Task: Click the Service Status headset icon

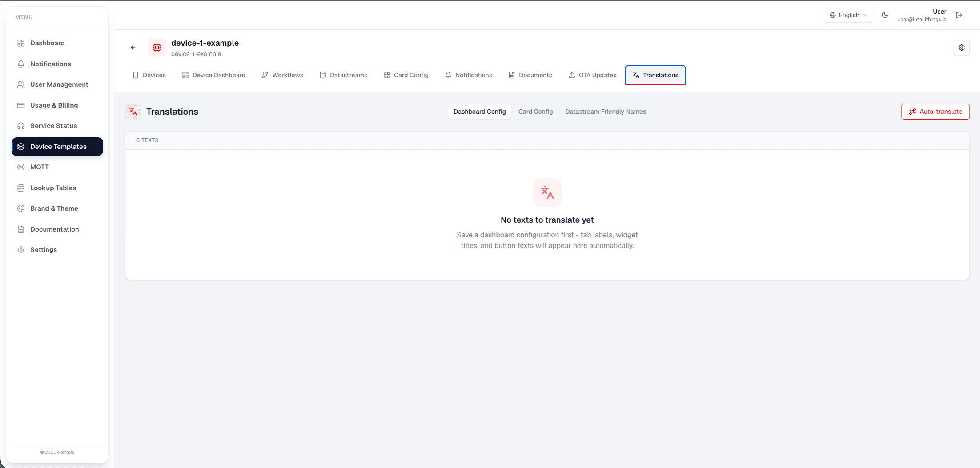Action: coord(21,126)
